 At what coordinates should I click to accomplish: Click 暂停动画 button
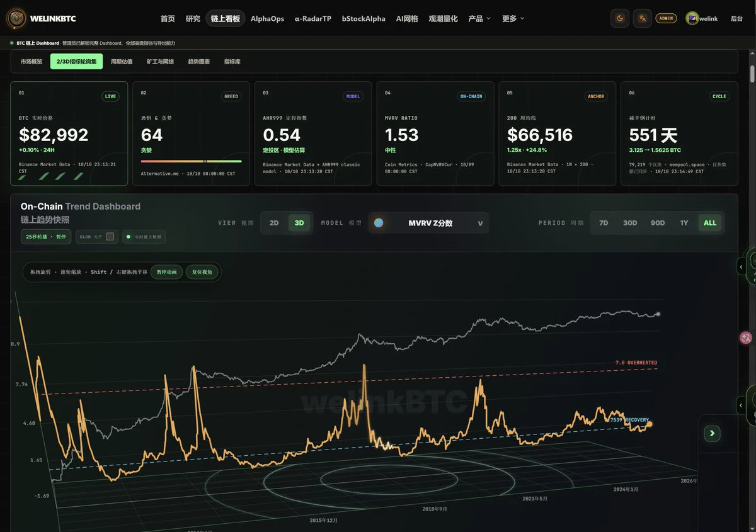point(167,272)
